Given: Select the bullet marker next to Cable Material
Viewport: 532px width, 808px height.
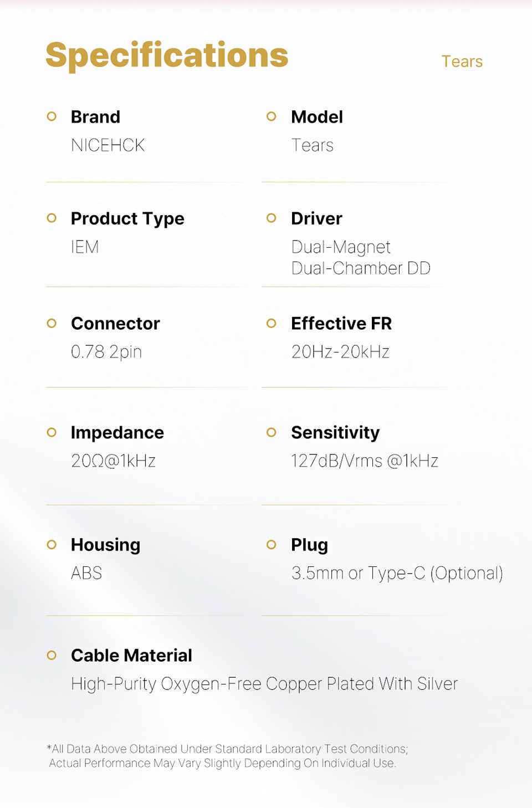Looking at the screenshot, I should click(52, 656).
